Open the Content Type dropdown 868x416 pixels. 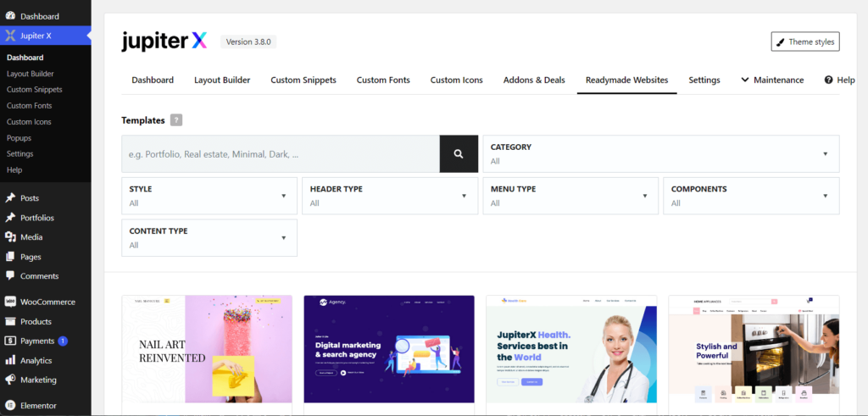tap(209, 238)
